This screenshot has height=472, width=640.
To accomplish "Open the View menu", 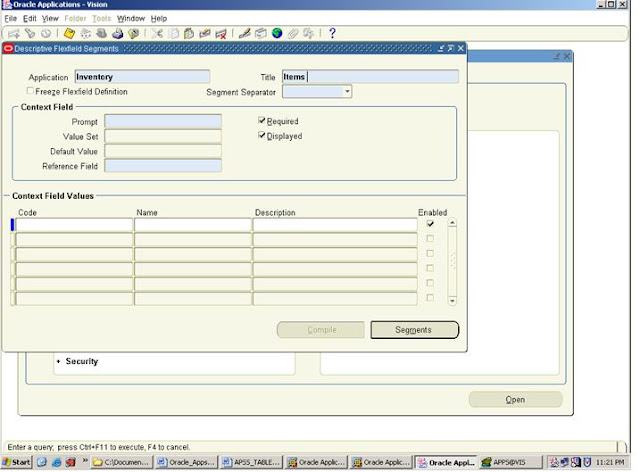I will pyautogui.click(x=50, y=18).
